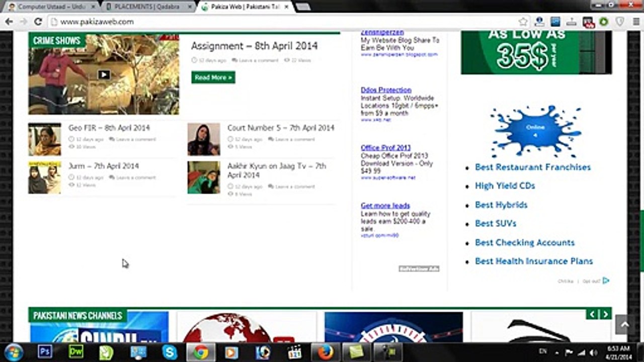
Task: Close the Computer Ustaad tab
Action: point(93,7)
